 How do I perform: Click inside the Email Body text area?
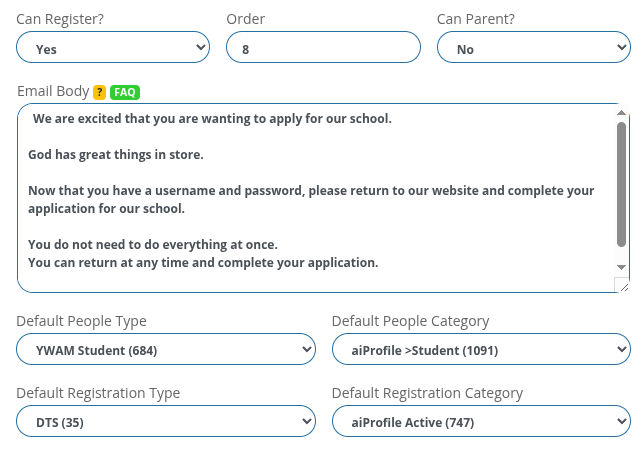click(x=316, y=198)
